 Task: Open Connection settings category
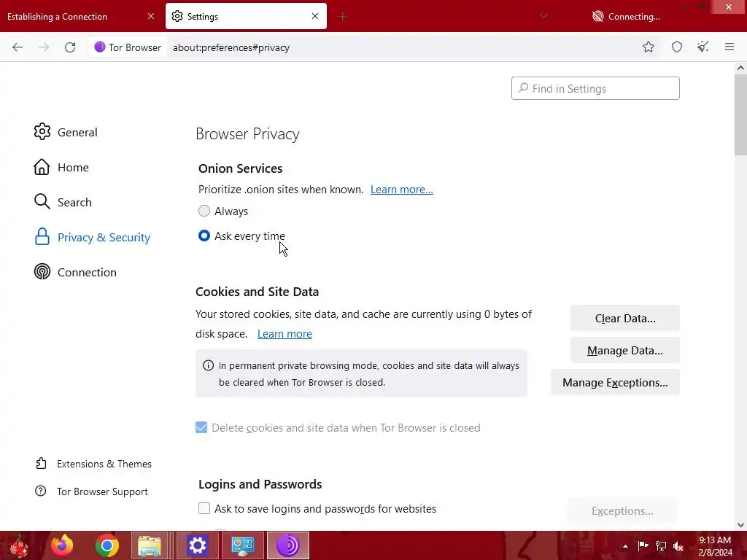(75, 272)
